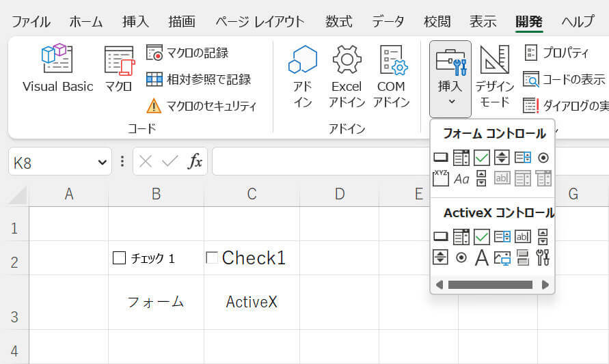Tick the ActiveX checkbox Check1

coord(212,257)
